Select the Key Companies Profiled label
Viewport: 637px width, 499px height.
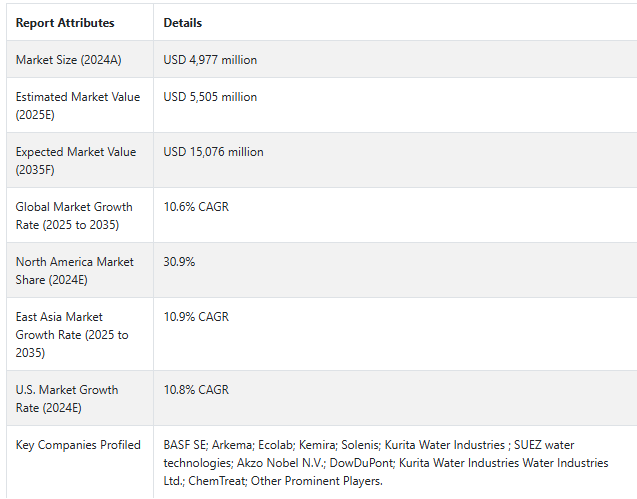(x=78, y=445)
